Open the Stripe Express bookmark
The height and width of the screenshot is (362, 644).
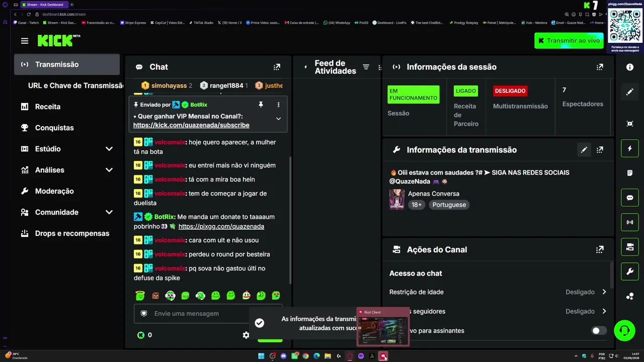point(133,23)
